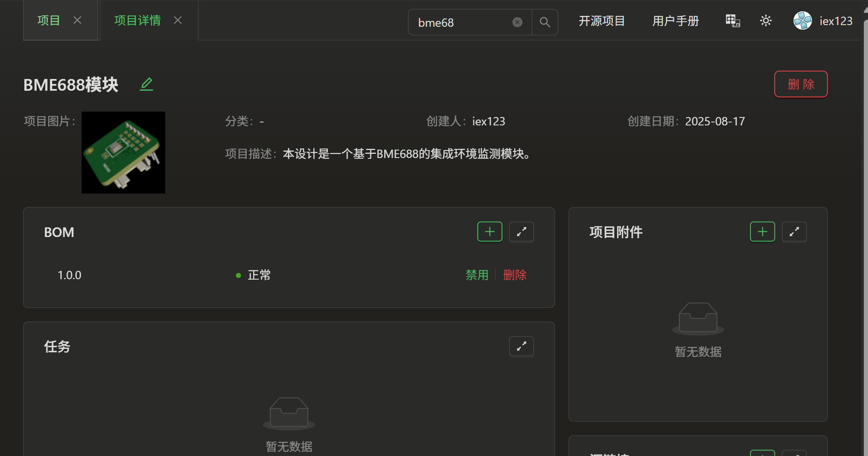The height and width of the screenshot is (456, 868).
Task: Disable BOM version 1.0.0 via 禁用
Action: pos(477,275)
